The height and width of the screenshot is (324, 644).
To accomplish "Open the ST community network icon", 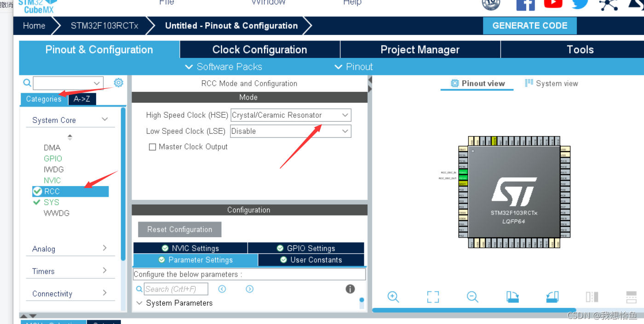I will (608, 5).
